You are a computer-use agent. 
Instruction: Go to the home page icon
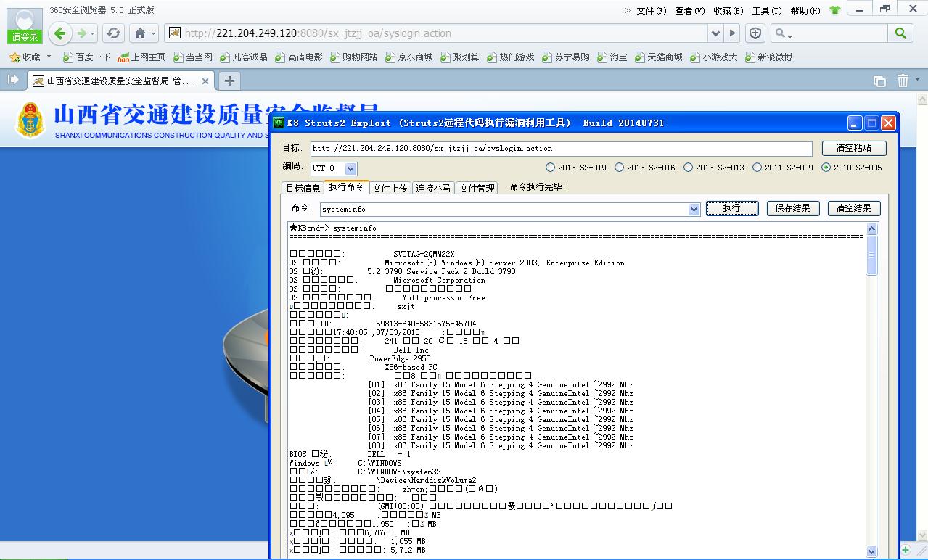click(x=140, y=33)
